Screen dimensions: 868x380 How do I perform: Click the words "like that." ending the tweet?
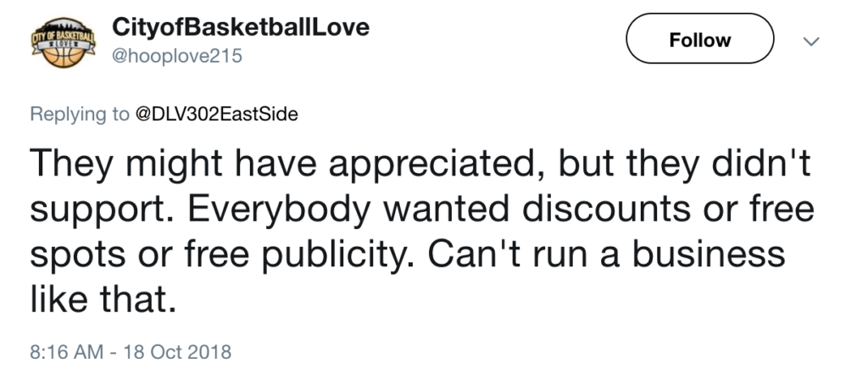tap(103, 298)
